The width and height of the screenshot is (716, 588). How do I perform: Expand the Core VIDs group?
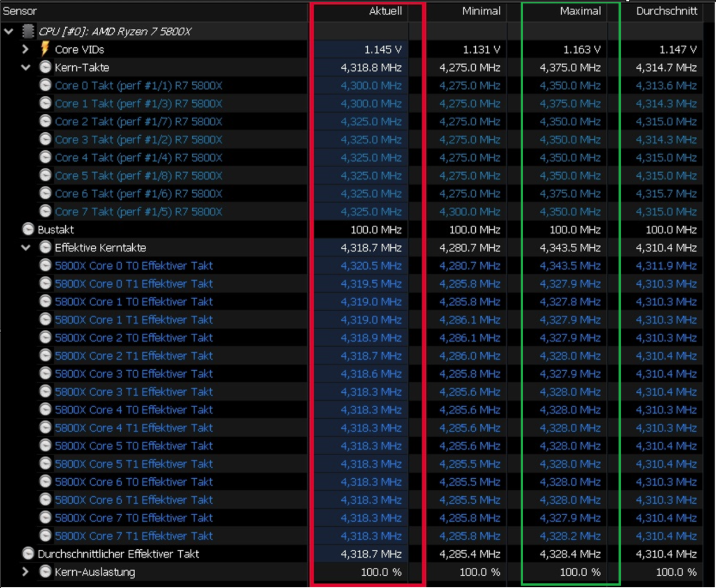point(25,49)
